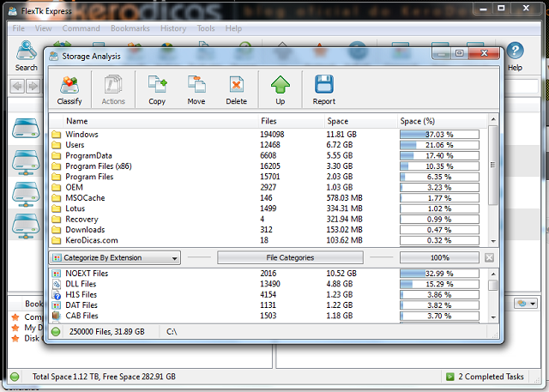Close the file categories pane with X

tap(489, 257)
